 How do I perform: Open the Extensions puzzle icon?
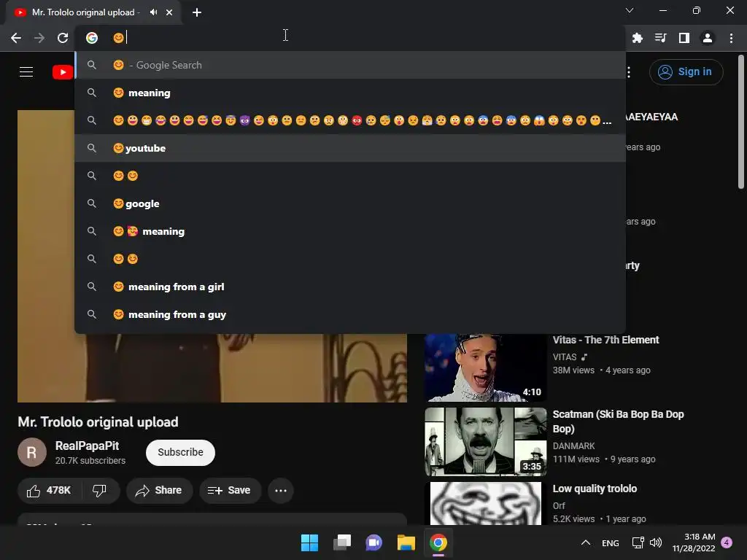(638, 38)
